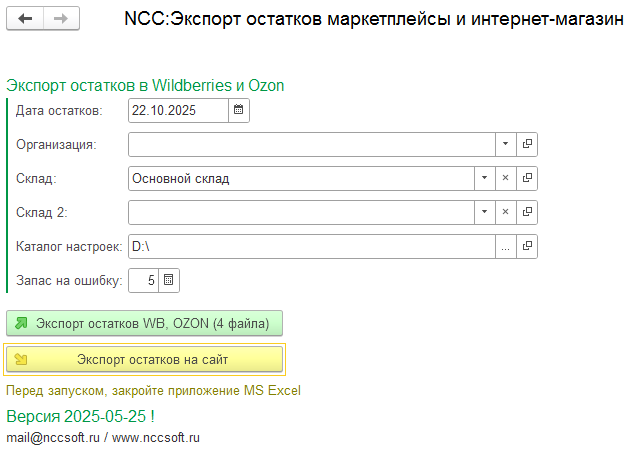Viewport: 627px width, 449px height.
Task: Browse for Каталог настроек folder via ellipsis
Action: 506,246
